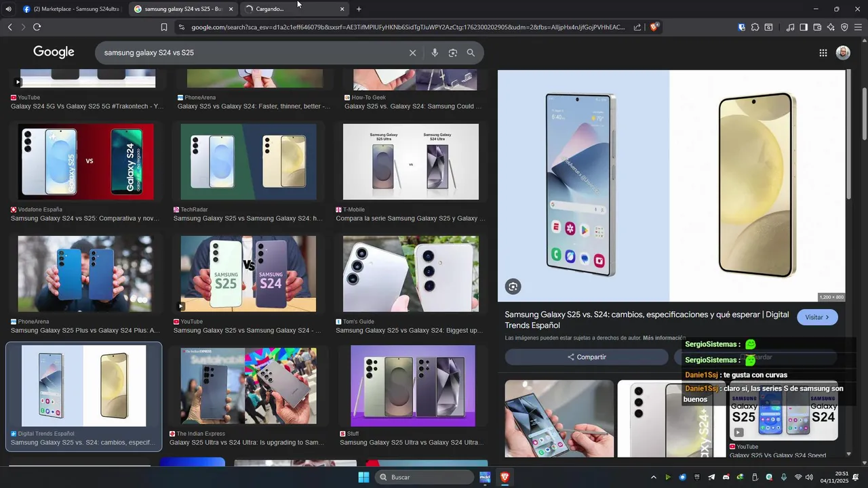Open the extensions puzzle icon
Viewport: 868px width, 488px height.
pos(755,27)
